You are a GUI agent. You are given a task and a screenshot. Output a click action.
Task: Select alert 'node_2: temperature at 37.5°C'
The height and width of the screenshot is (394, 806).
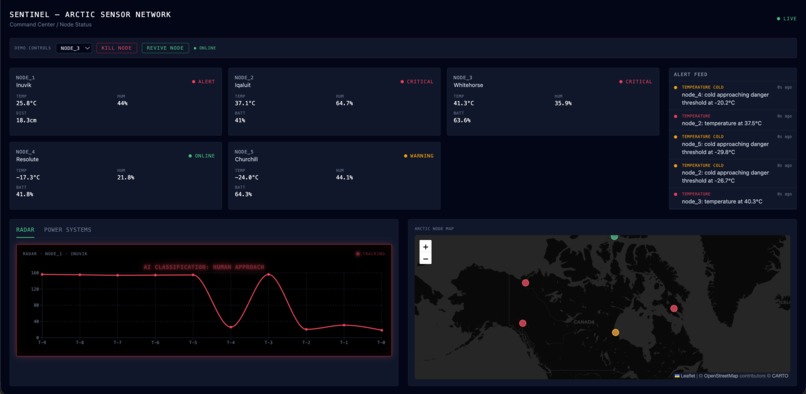pyautogui.click(x=732, y=120)
